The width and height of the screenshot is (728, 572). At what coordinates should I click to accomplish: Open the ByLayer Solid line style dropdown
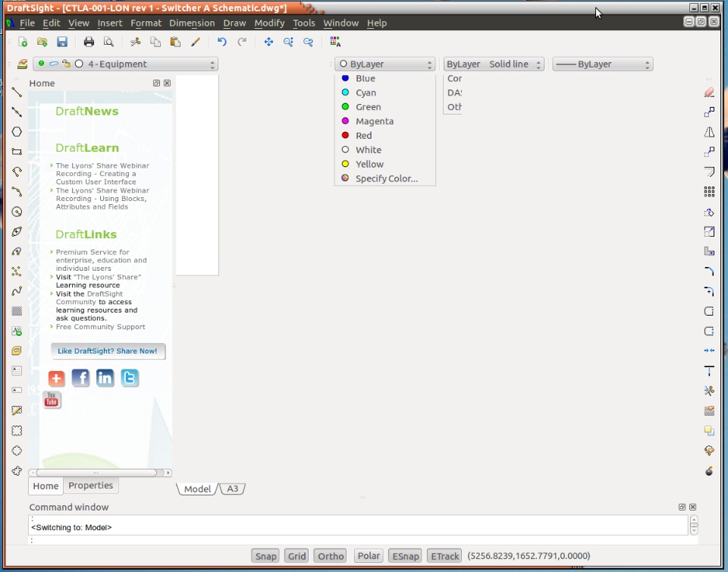(x=494, y=64)
